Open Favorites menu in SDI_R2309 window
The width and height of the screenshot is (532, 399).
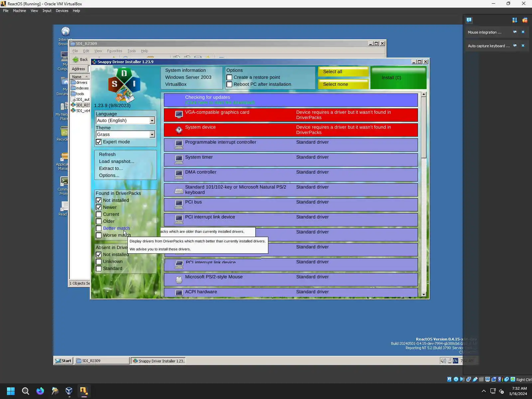coord(114,51)
